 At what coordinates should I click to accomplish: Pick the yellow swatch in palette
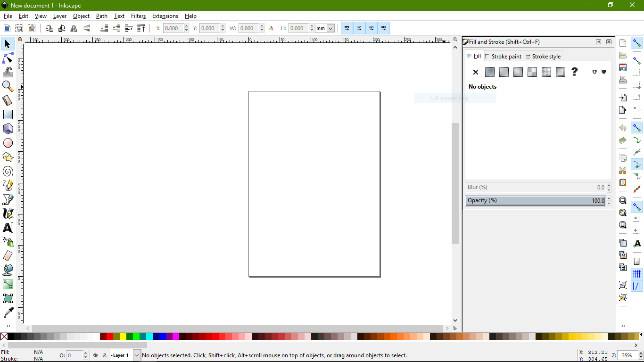coord(123,337)
